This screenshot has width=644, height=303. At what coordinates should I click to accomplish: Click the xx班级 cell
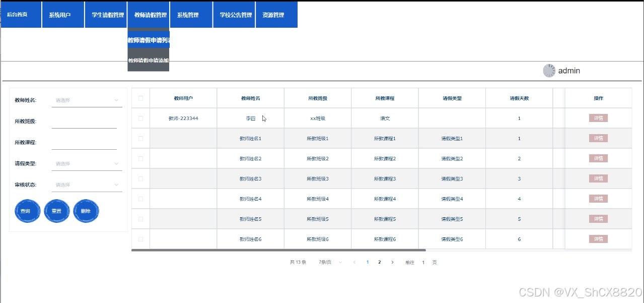[318, 118]
